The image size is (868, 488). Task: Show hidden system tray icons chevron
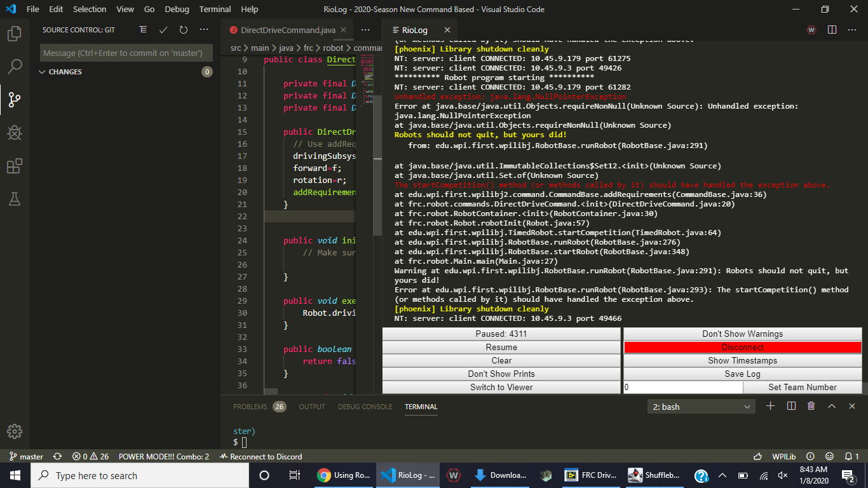(722, 475)
